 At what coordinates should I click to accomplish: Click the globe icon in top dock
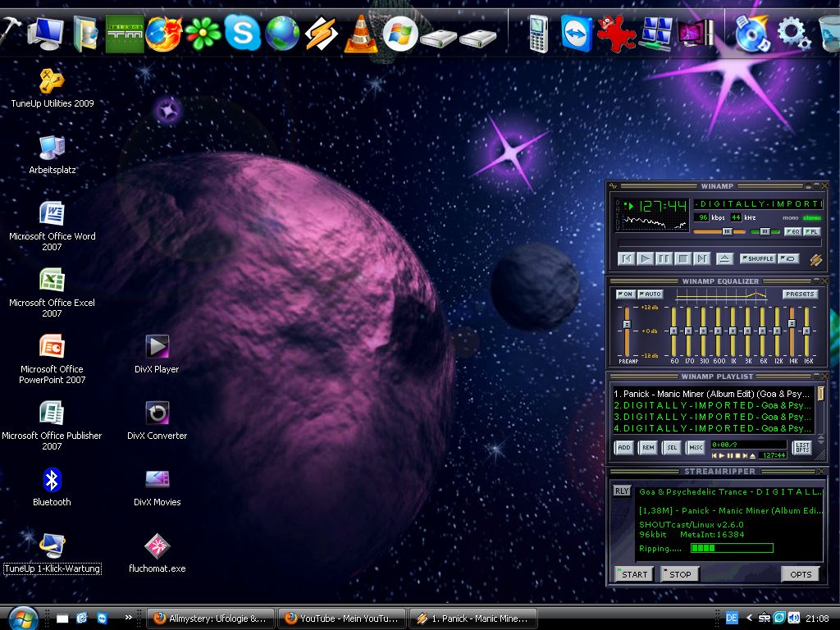[x=282, y=33]
